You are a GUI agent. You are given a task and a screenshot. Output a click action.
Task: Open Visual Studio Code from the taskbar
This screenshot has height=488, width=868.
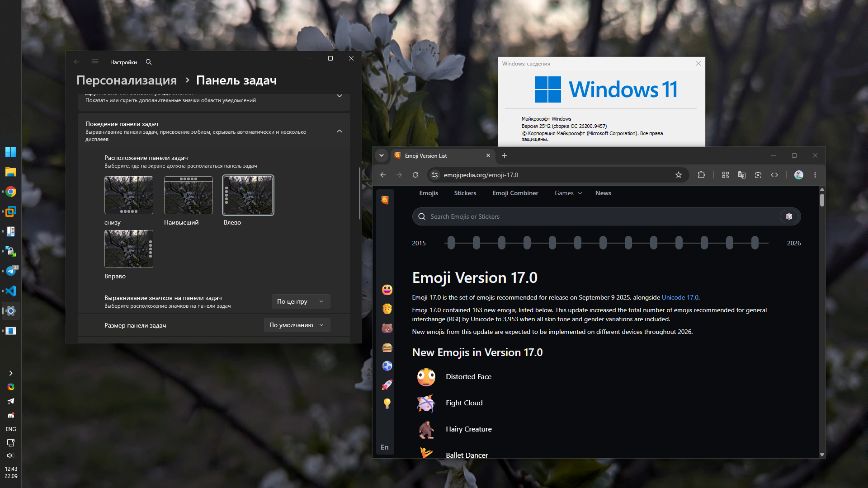10,291
